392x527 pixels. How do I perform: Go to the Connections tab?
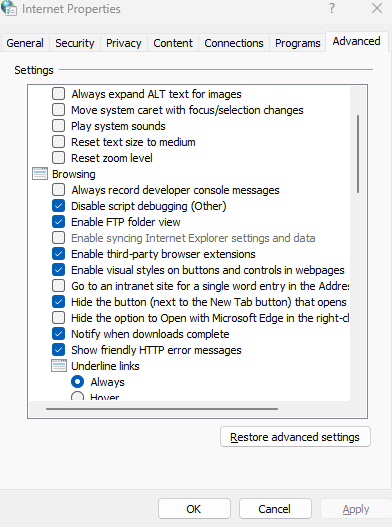(234, 43)
